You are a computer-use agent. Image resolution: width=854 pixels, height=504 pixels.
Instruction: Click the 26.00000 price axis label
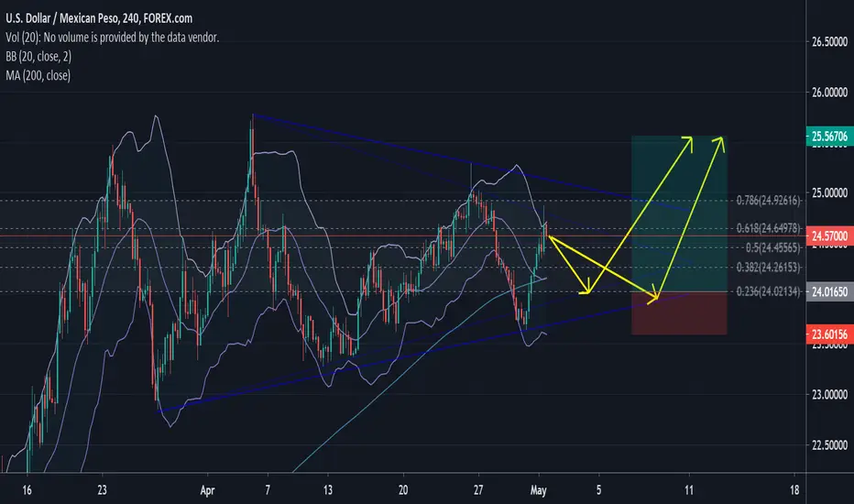(829, 93)
